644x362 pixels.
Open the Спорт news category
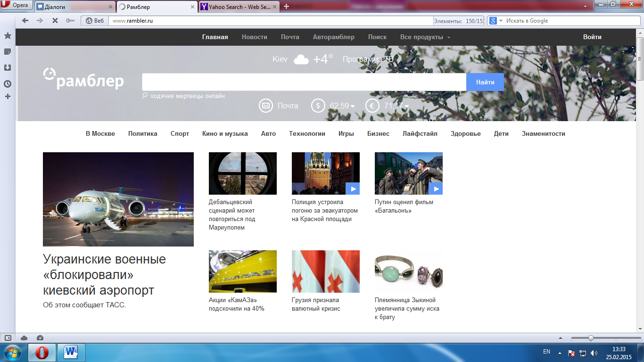tap(180, 134)
